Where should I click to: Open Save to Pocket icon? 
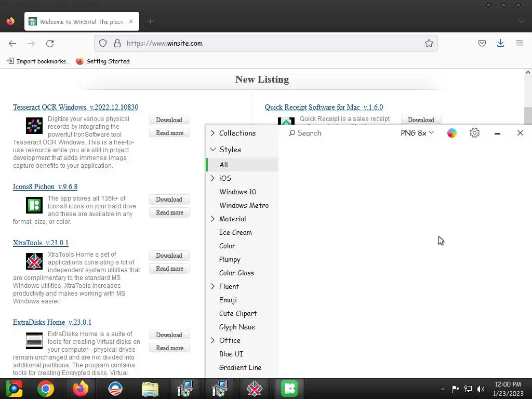pos(482,44)
